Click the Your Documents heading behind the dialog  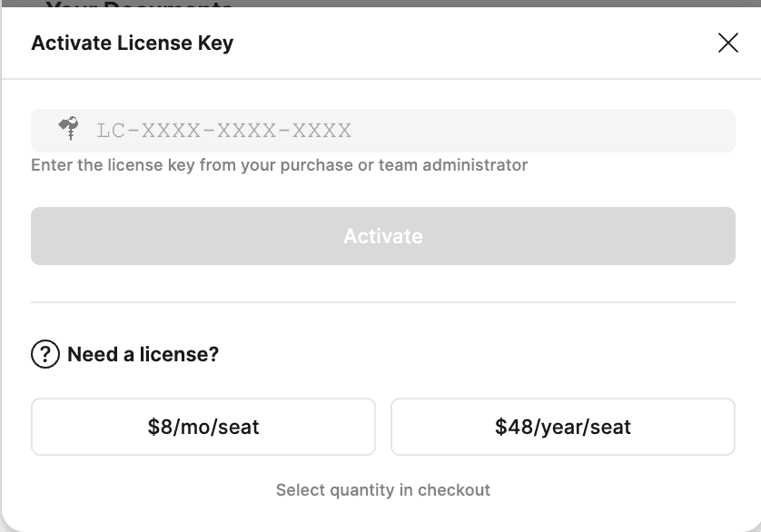(x=136, y=7)
